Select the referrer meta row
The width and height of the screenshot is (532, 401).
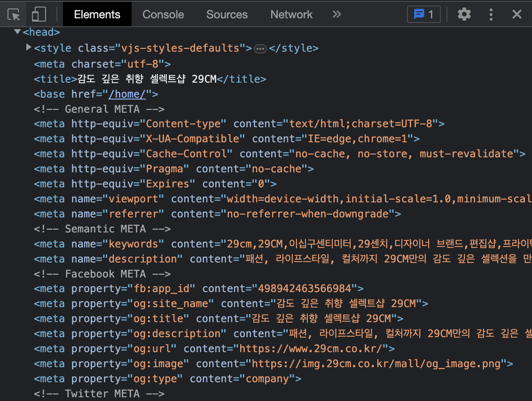[x=218, y=214]
